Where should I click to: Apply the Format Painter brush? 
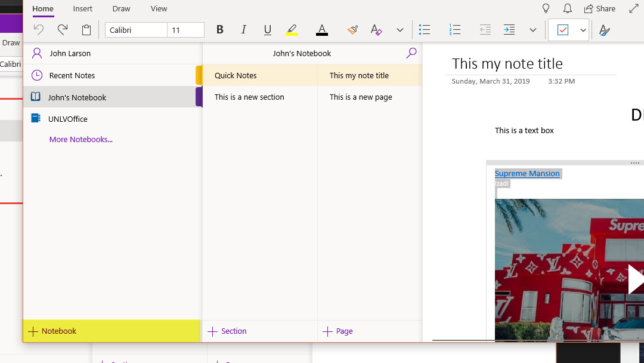352,30
